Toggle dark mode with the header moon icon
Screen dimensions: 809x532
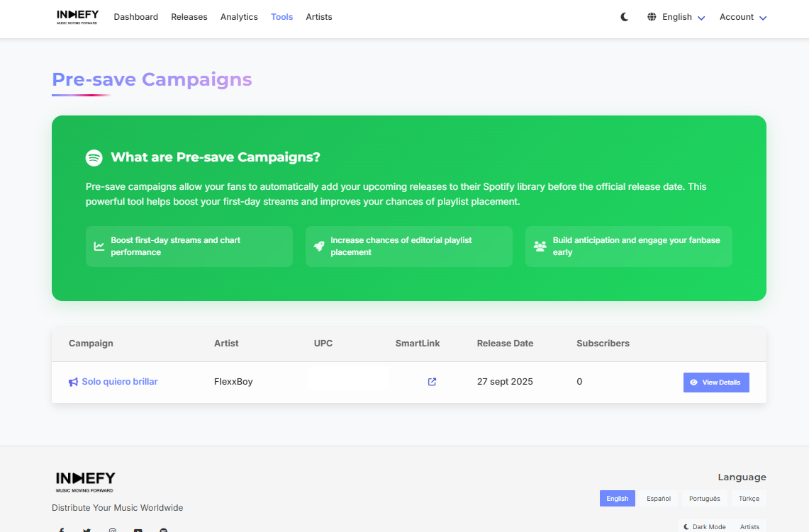click(x=625, y=17)
